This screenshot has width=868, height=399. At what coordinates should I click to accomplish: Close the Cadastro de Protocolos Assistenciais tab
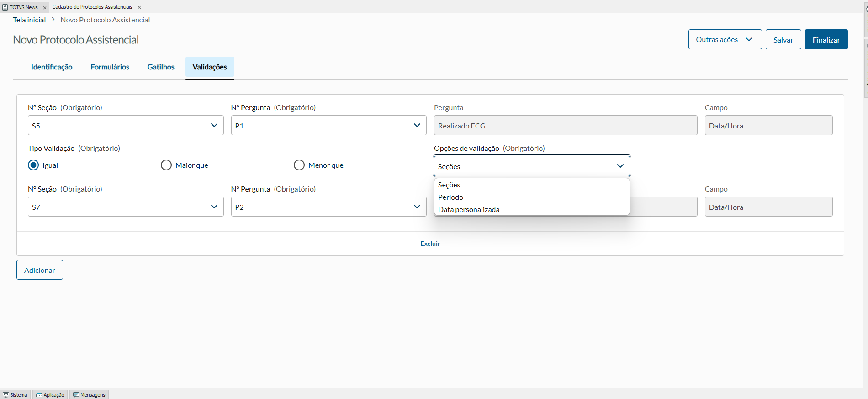pyautogui.click(x=139, y=7)
